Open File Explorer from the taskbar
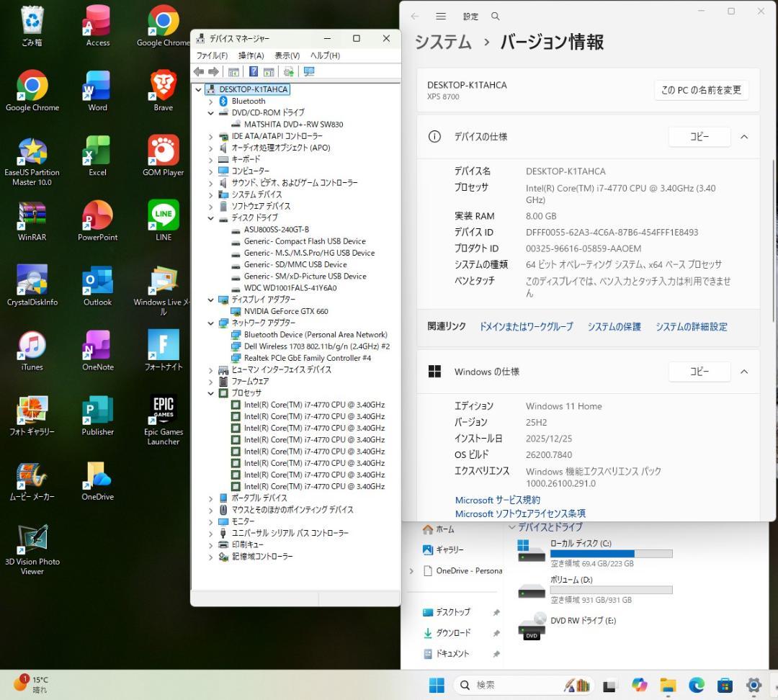This screenshot has width=778, height=700. tap(668, 685)
